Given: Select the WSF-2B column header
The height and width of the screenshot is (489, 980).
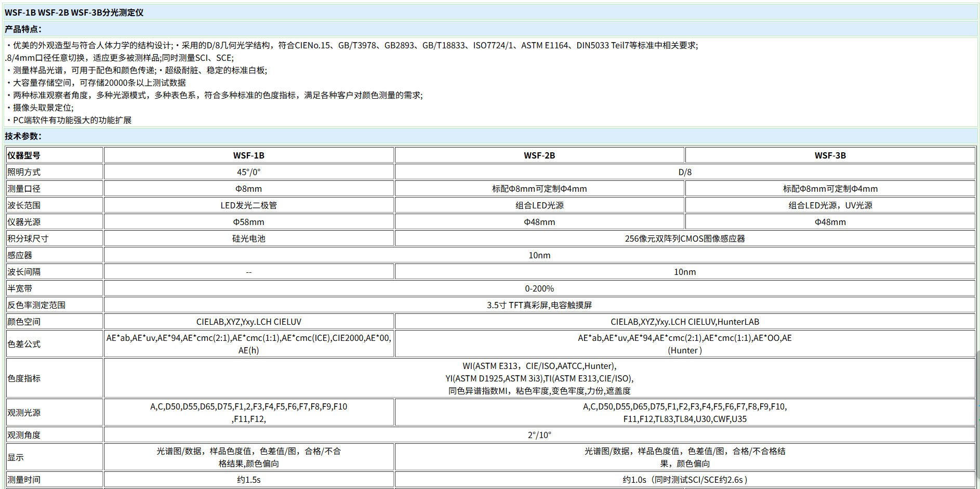Looking at the screenshot, I should point(539,155).
